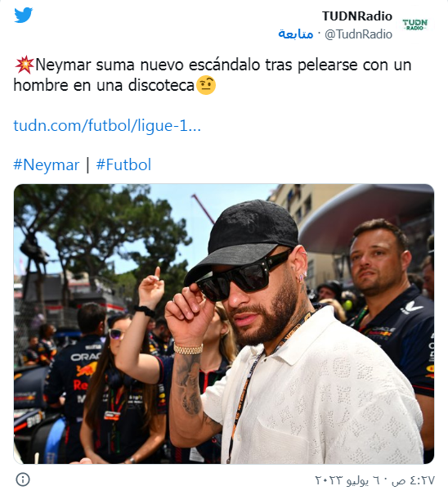The image size is (448, 495).
Task: Click the word discoteca in tweet text
Action: tap(161, 85)
